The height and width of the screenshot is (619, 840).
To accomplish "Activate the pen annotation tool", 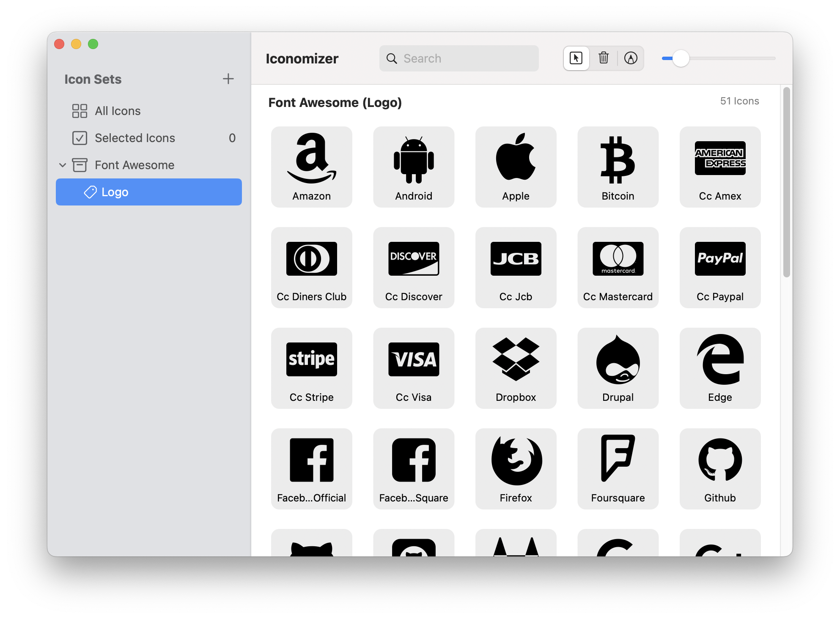I will point(631,58).
